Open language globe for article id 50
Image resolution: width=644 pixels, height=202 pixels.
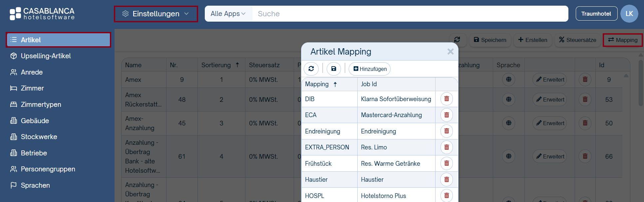[x=509, y=123]
